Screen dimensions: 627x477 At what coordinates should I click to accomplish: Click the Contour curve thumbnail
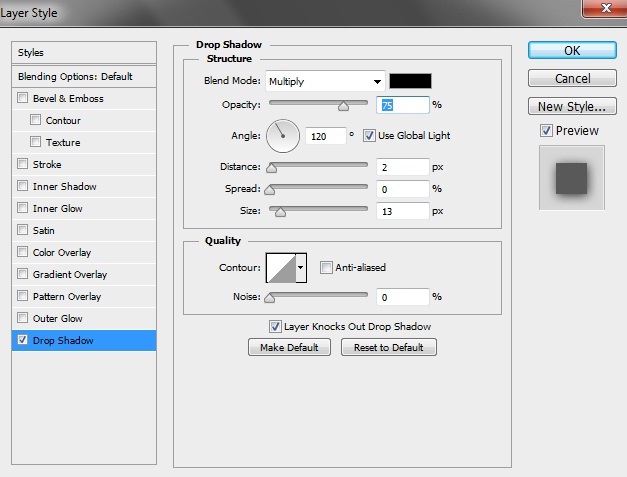(280, 268)
